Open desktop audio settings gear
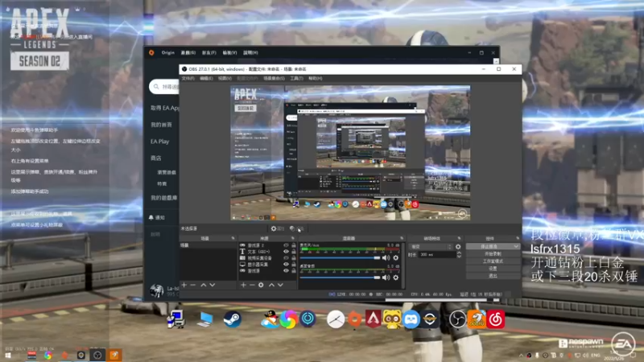Screen dimensions: 644x362 (395, 278)
